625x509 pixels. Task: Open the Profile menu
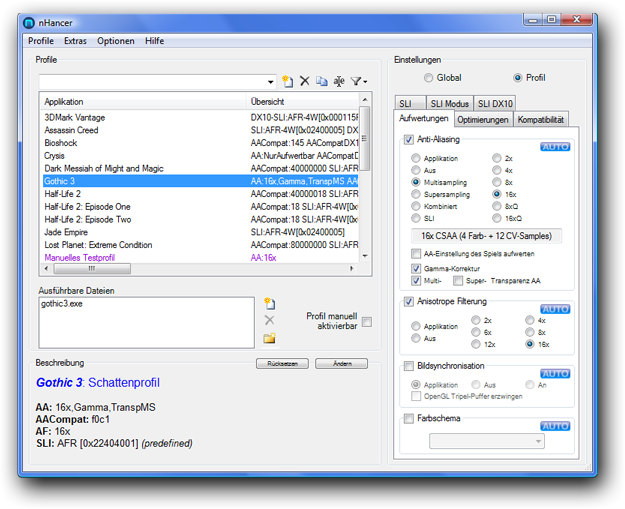[41, 41]
